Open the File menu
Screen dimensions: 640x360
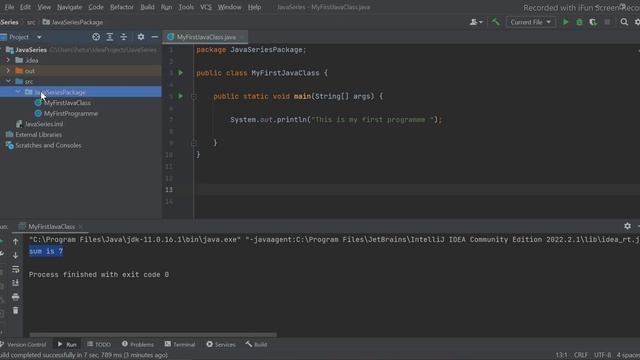[9, 7]
